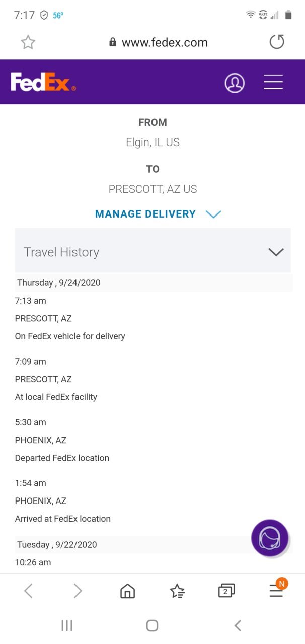This screenshot has height=644, width=305.
Task: Click the FedEx logo
Action: pyautogui.click(x=43, y=82)
